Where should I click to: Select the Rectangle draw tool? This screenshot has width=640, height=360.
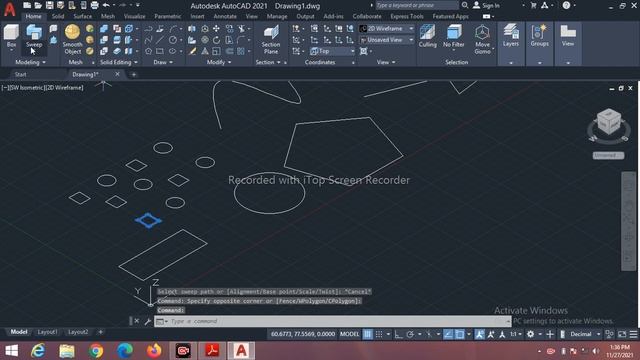pos(160,51)
